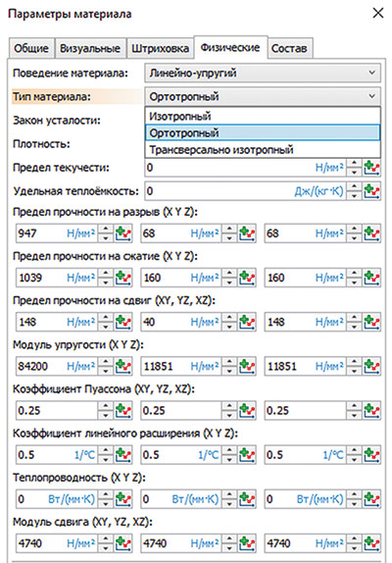Click the elastic modulus field showing 84200

coord(56,366)
